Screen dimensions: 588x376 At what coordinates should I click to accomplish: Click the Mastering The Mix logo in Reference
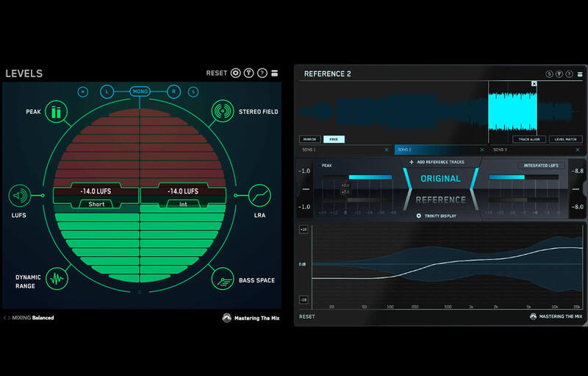tap(533, 316)
